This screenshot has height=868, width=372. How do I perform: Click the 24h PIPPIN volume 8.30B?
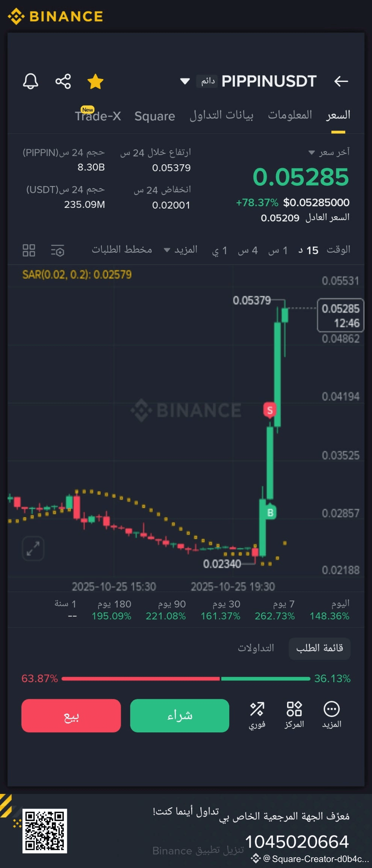91,167
